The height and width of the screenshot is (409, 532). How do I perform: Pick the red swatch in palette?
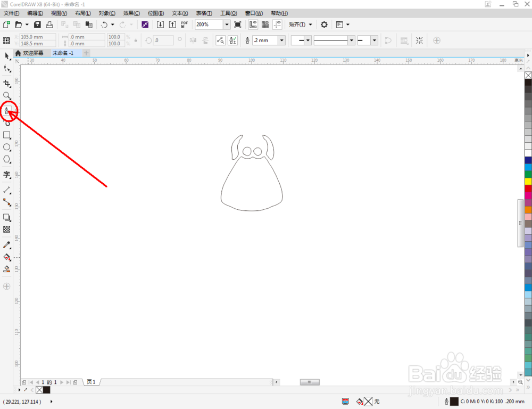pyautogui.click(x=528, y=189)
